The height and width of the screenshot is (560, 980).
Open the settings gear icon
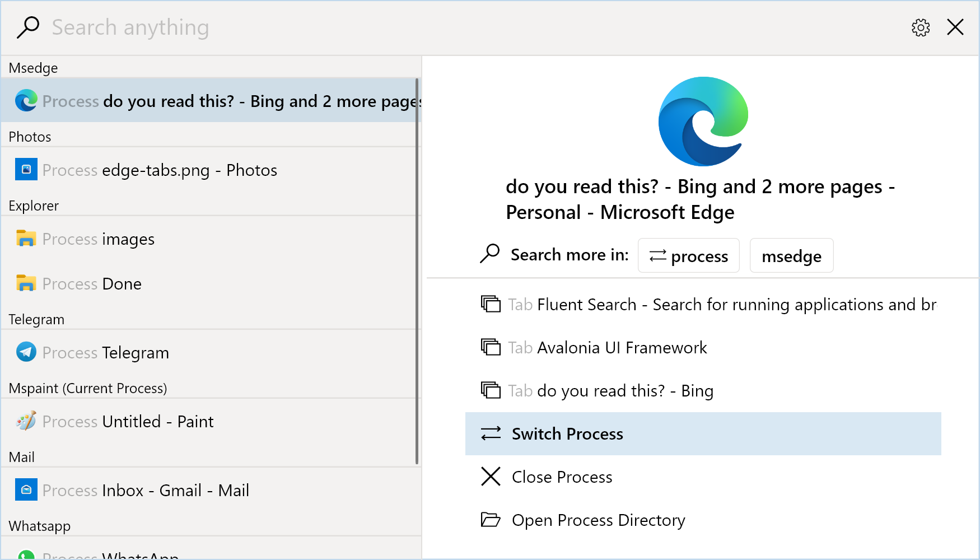pyautogui.click(x=920, y=27)
